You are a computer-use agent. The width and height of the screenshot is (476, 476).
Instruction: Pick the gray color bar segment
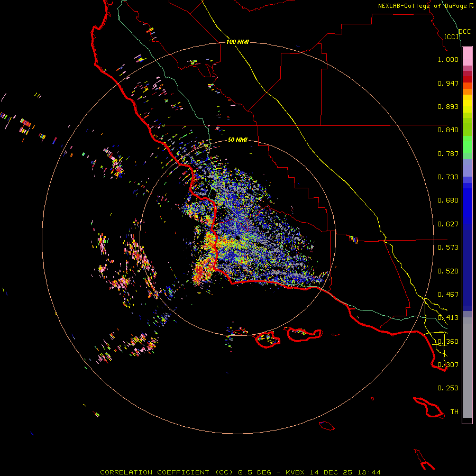pos(467,368)
